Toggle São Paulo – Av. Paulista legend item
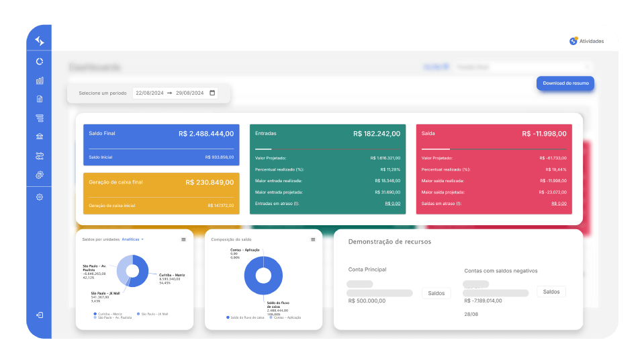Screen dimensions: 644x359 (113, 317)
